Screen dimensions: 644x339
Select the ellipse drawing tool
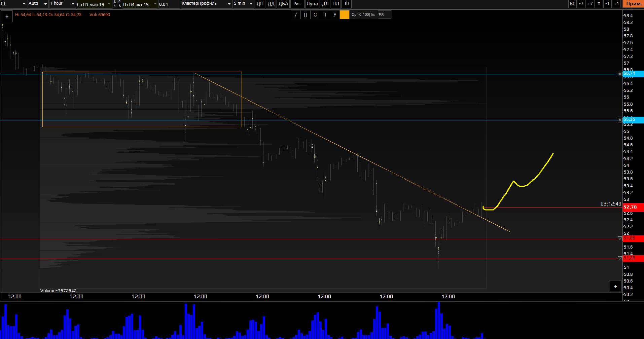click(x=315, y=15)
